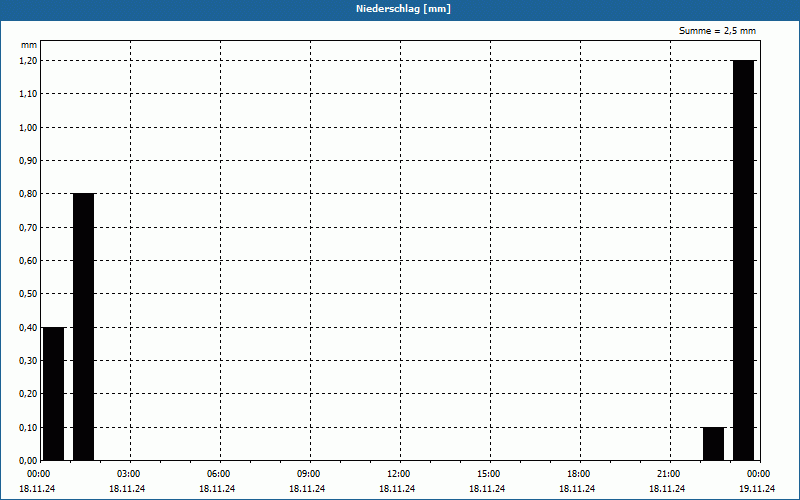Image resolution: width=800 pixels, height=500 pixels.
Task: Click the 1,10 y-axis label
Action: (x=28, y=94)
